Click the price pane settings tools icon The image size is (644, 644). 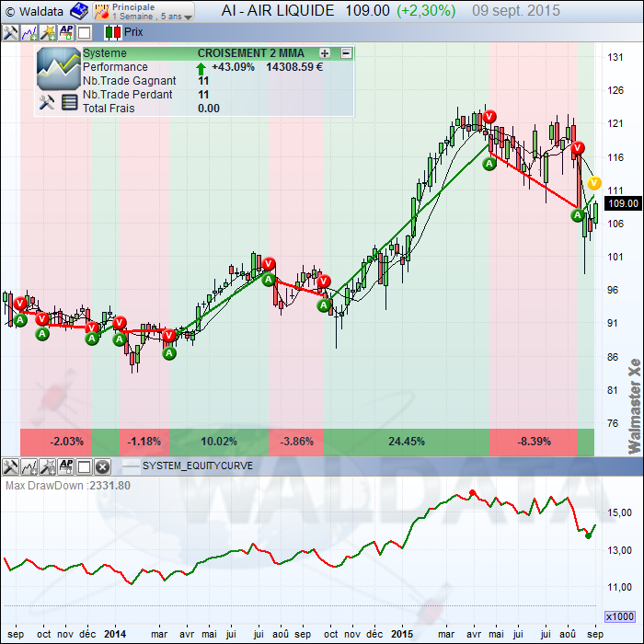tap(10, 32)
